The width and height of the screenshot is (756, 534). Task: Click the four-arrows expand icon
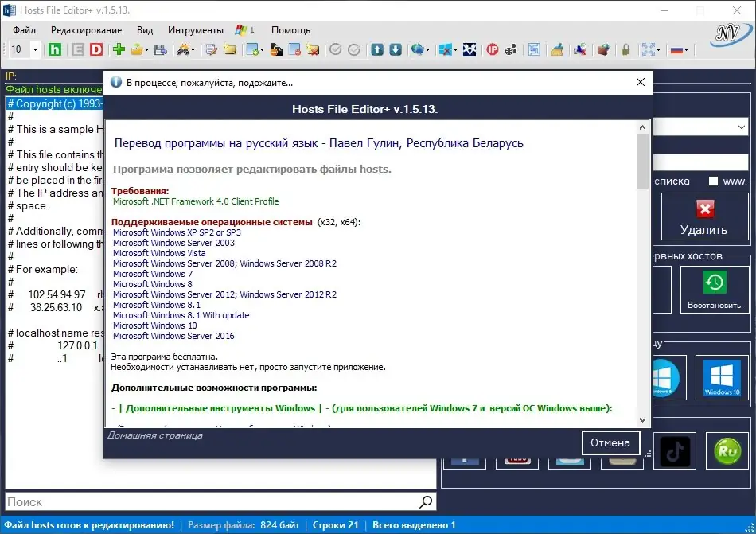(648, 49)
